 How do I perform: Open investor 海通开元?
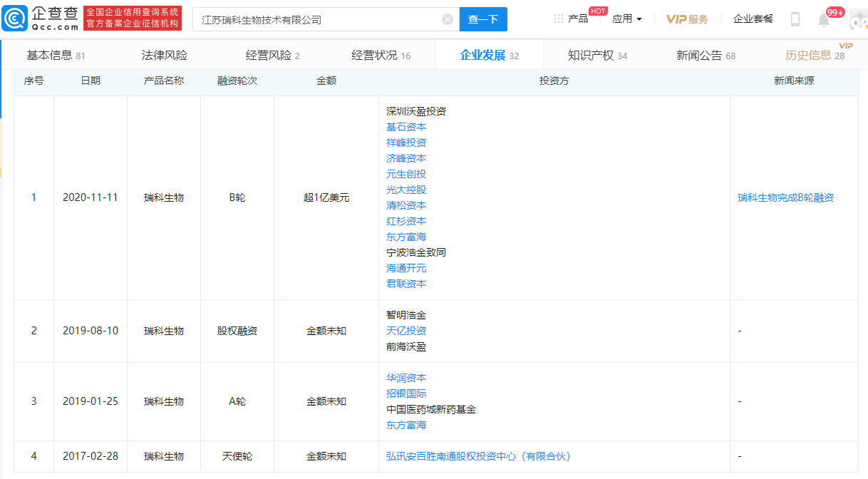click(406, 268)
